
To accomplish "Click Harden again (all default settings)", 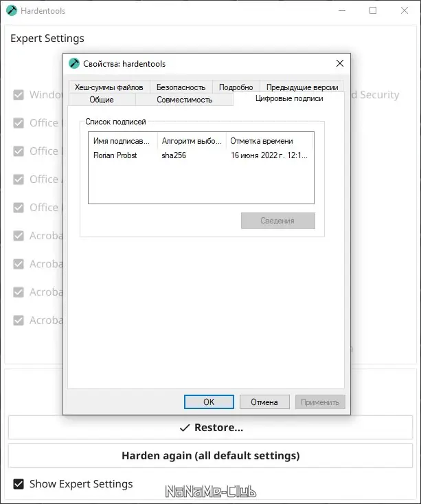I will coord(210,455).
